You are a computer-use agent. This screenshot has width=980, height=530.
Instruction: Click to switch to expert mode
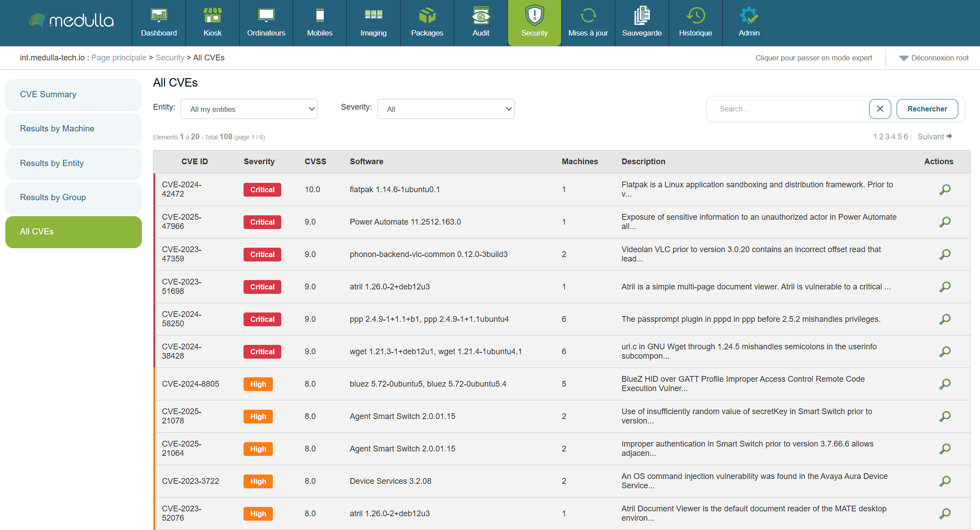pos(814,58)
